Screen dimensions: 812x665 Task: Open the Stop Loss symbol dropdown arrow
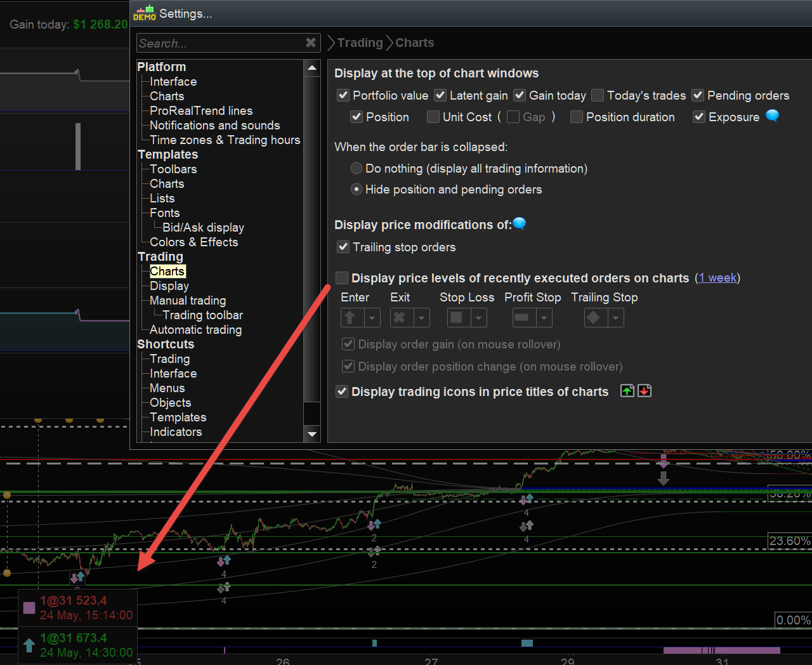pyautogui.click(x=479, y=317)
